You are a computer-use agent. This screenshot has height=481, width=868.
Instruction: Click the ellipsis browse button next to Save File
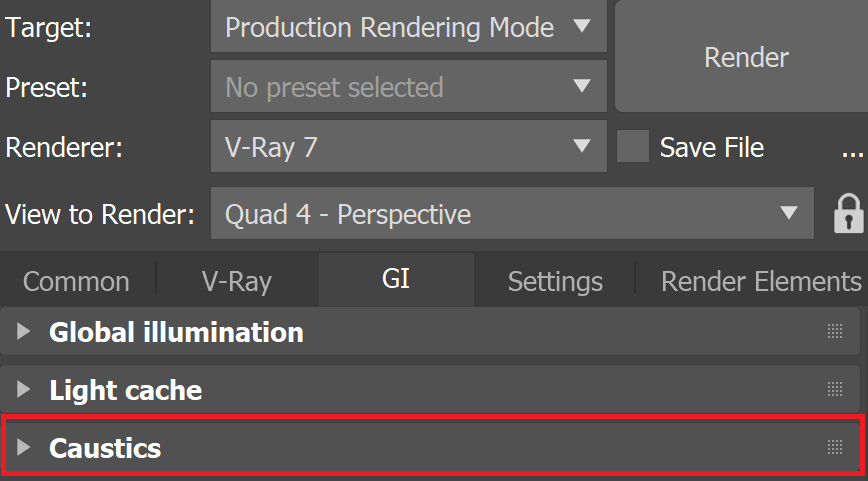click(852, 152)
